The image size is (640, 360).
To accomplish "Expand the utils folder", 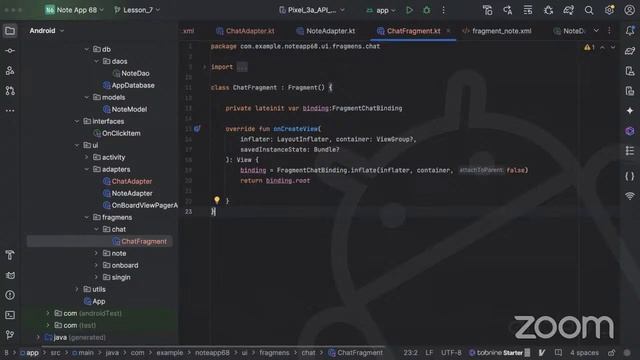I will click(77, 289).
